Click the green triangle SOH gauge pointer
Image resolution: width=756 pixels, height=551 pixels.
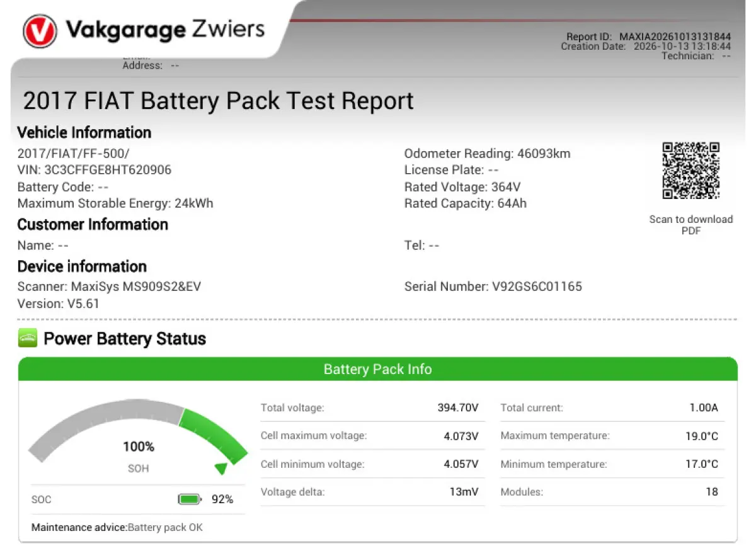[220, 468]
